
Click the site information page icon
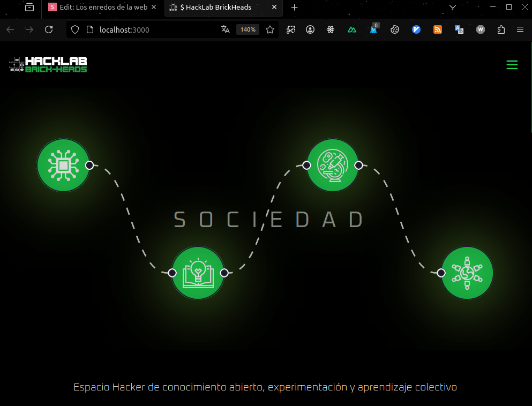pyautogui.click(x=90, y=29)
